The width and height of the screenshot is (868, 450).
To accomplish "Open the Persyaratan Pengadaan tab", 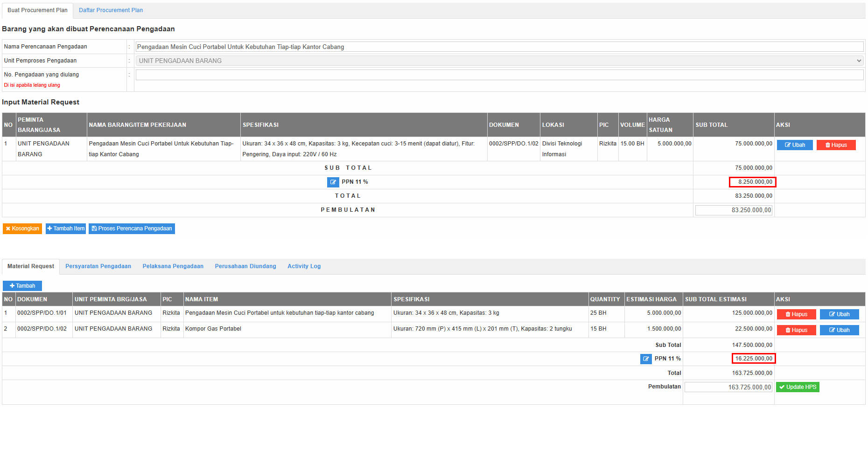I will [98, 266].
